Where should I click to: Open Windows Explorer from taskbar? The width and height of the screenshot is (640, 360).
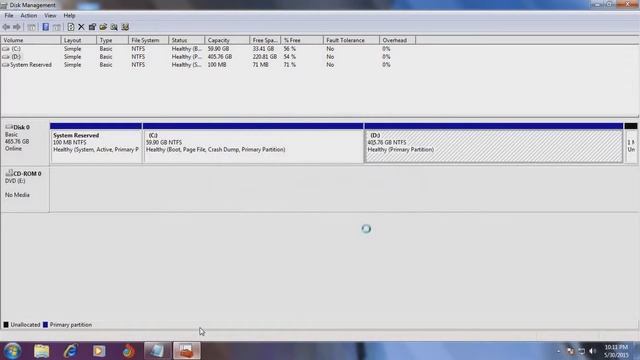[41, 351]
